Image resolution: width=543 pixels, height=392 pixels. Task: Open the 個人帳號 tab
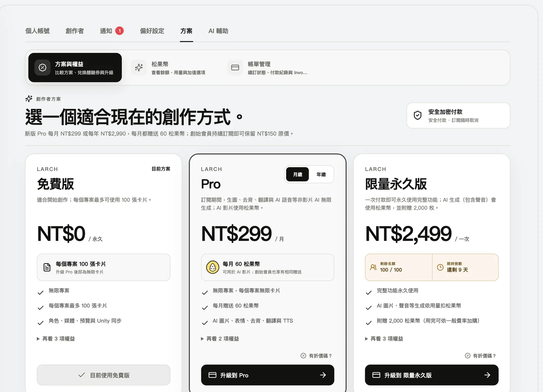click(37, 31)
